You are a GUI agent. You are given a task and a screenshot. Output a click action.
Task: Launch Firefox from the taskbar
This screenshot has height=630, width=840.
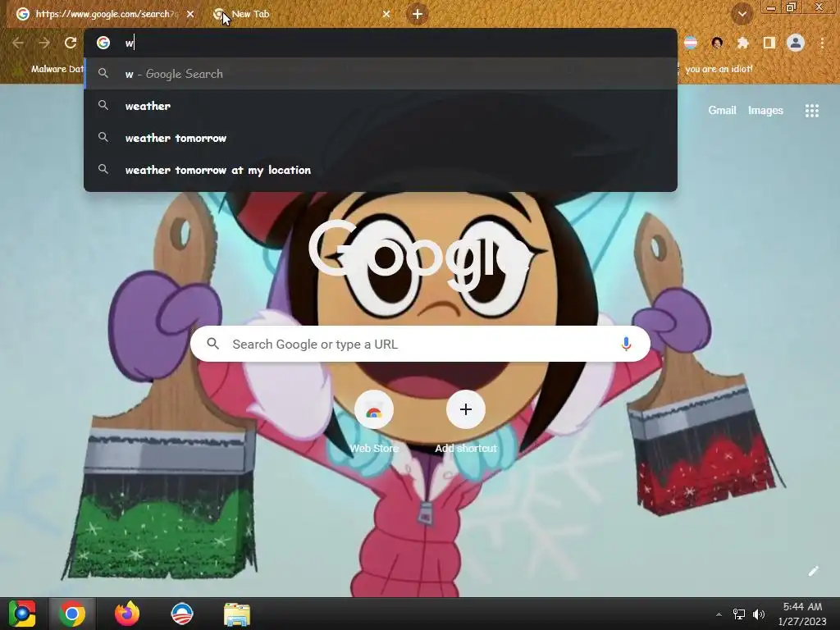tap(127, 614)
